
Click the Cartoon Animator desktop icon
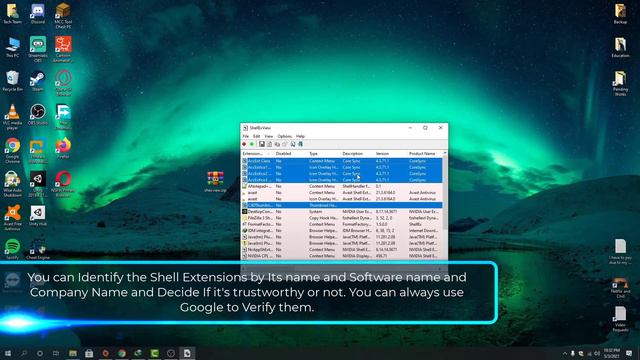tap(63, 49)
